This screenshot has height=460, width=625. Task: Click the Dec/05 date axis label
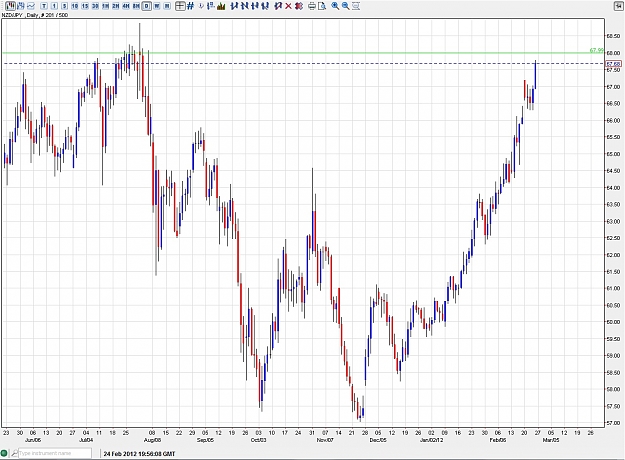click(378, 440)
